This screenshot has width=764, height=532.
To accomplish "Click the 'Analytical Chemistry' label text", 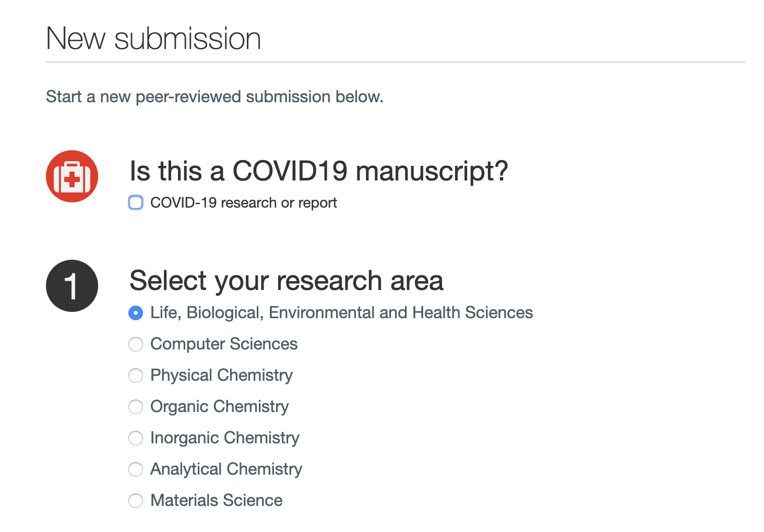I will 226,469.
